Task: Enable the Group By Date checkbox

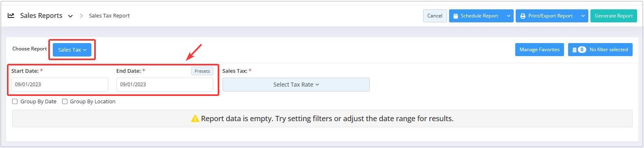Action: [15, 101]
